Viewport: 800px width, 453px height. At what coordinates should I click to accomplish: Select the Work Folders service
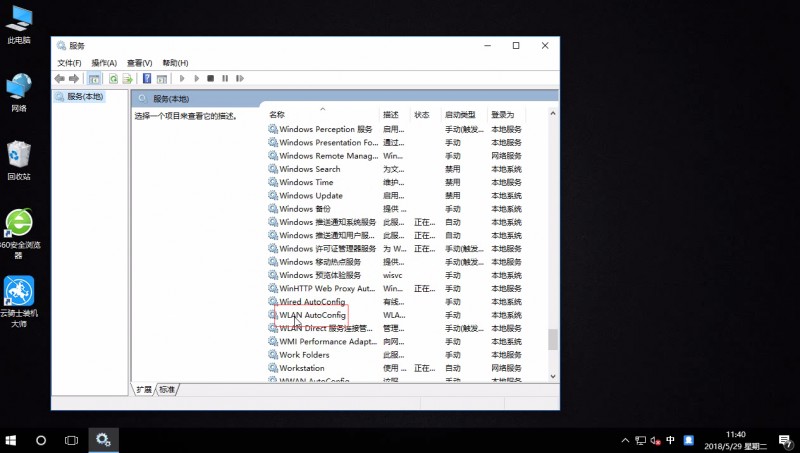pos(396,355)
